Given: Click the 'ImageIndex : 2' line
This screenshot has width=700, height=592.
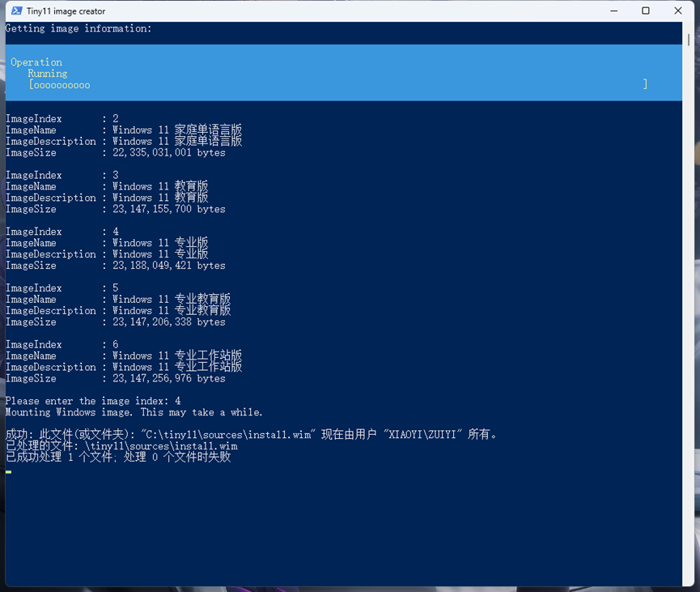Looking at the screenshot, I should tap(62, 119).
